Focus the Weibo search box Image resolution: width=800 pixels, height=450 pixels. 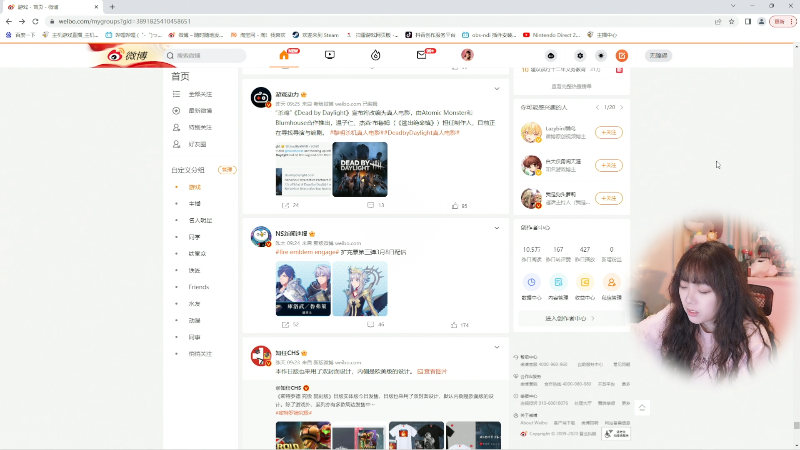click(205, 55)
